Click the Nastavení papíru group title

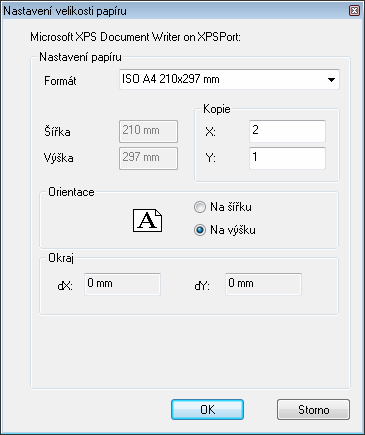(x=80, y=57)
